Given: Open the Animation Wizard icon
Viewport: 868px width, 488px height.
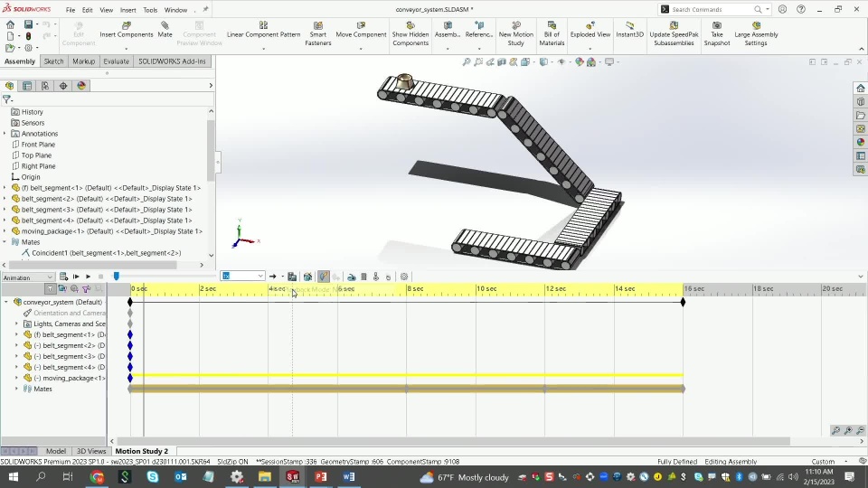Looking at the screenshot, I should [307, 277].
